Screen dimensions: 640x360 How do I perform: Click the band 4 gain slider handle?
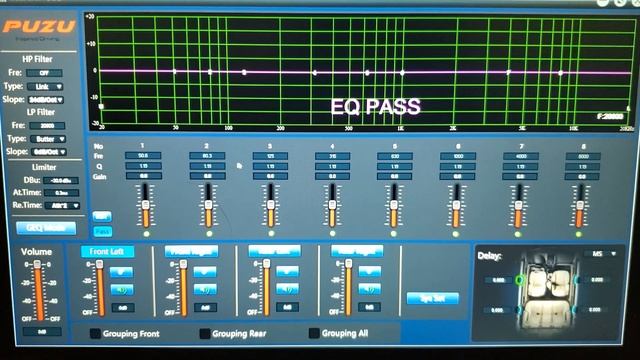(332, 205)
